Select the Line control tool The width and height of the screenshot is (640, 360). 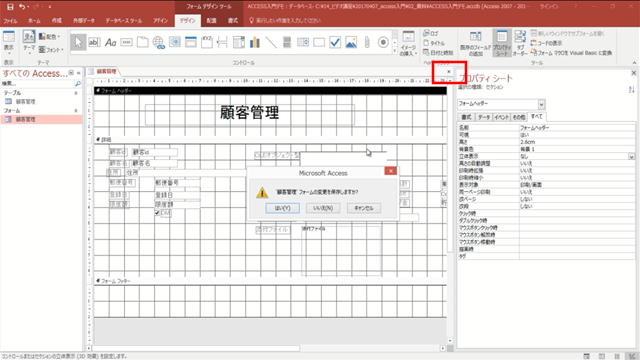(271, 42)
